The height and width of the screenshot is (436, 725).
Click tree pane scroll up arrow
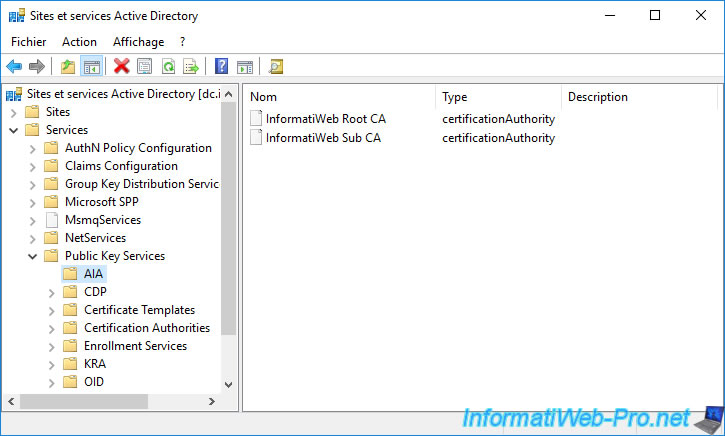[228, 94]
